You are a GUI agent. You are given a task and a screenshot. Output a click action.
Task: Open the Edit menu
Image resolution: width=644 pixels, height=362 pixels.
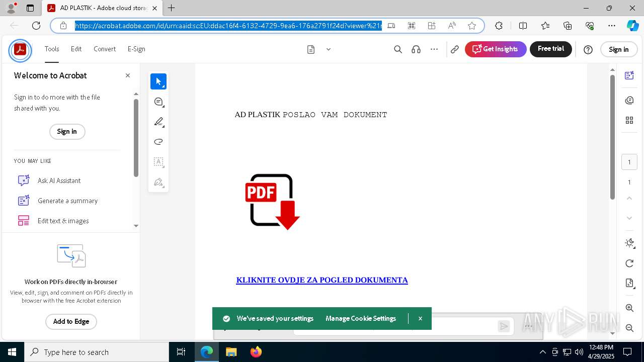point(76,49)
